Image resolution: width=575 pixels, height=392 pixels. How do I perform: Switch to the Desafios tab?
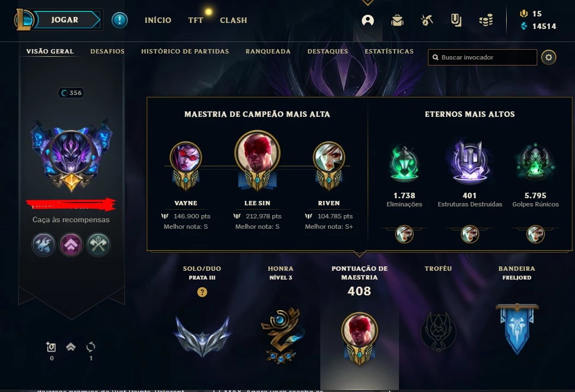click(x=108, y=51)
